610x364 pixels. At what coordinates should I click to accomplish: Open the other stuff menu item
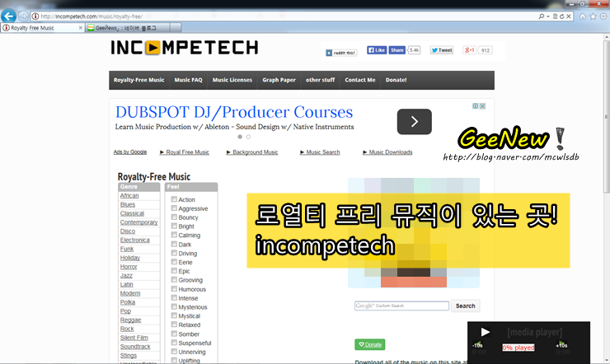pos(320,80)
